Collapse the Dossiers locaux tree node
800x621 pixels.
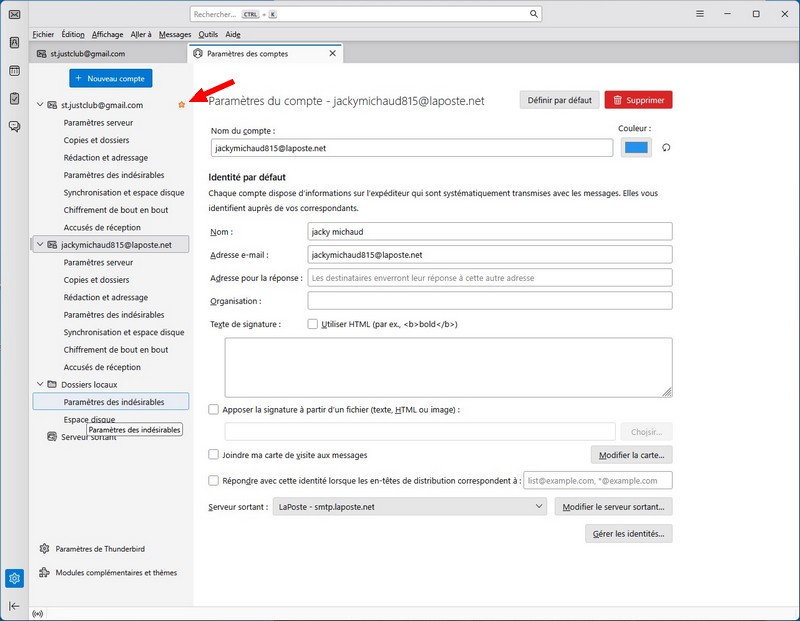(x=40, y=384)
